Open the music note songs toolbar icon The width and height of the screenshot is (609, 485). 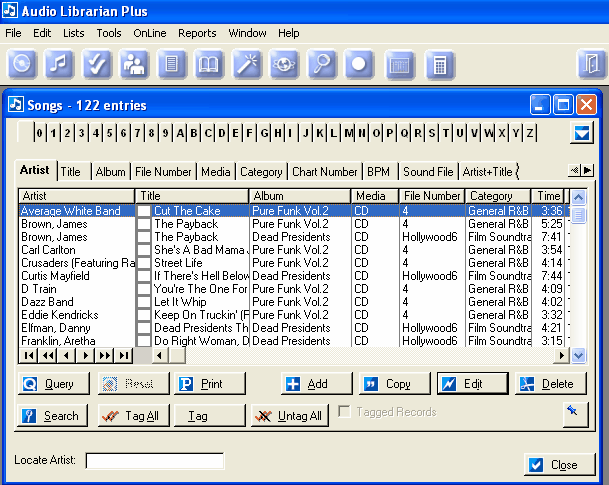(59, 64)
